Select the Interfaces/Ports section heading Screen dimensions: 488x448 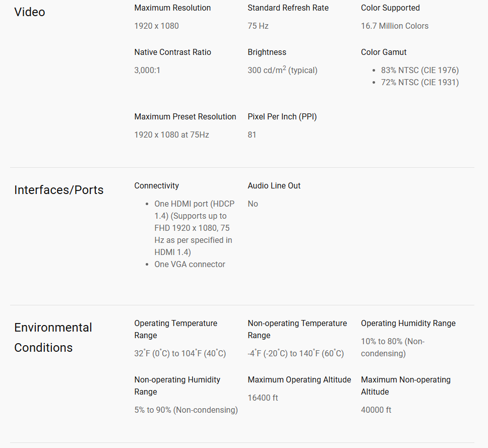point(59,190)
